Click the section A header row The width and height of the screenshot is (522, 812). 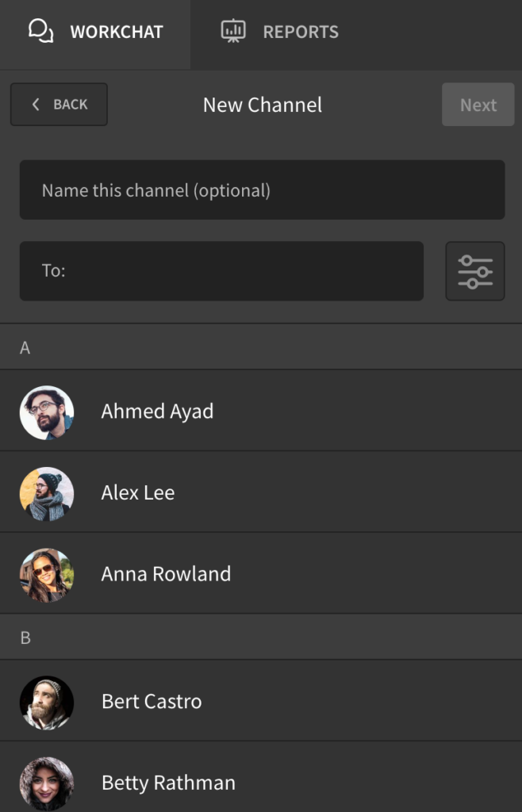click(x=261, y=347)
